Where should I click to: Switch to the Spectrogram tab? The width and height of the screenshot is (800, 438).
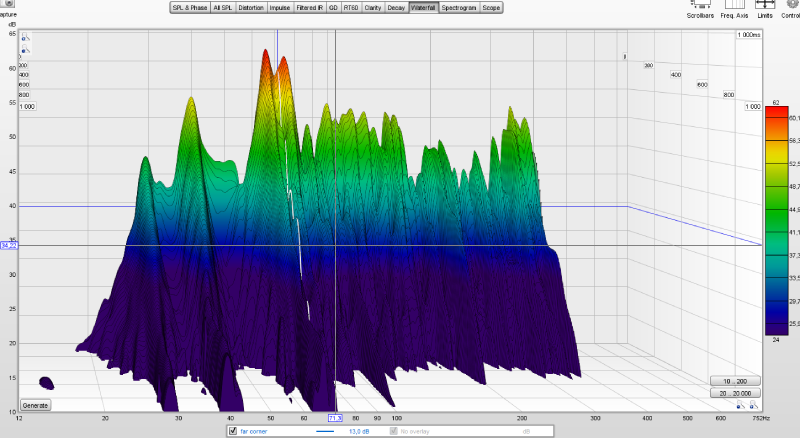click(x=459, y=7)
